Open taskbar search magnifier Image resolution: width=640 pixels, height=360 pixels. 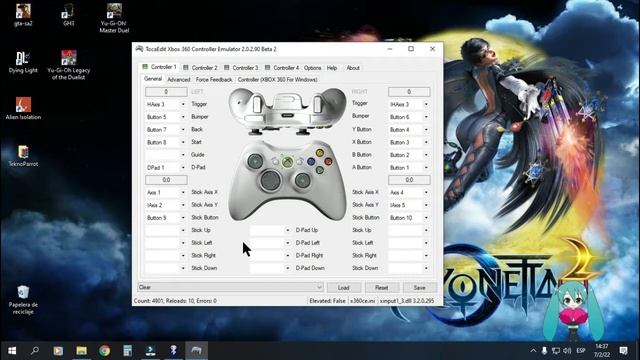click(35, 351)
